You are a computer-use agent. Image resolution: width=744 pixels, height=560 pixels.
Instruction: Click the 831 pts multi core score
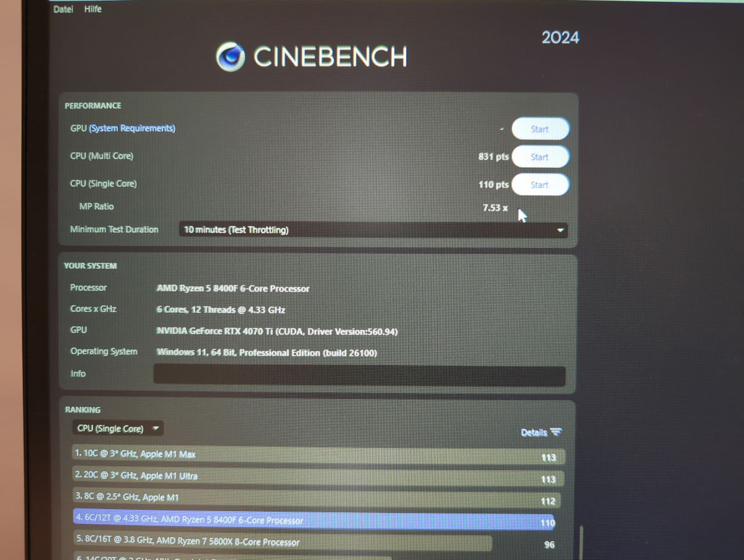coord(494,157)
